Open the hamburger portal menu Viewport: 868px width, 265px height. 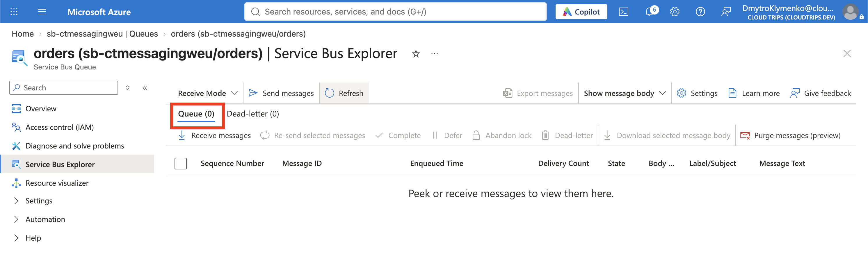[x=42, y=12]
